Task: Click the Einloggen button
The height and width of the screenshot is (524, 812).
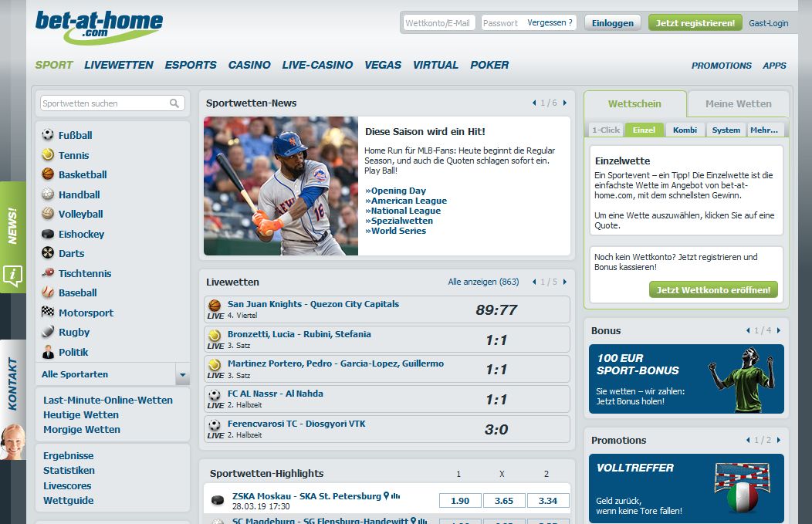Action: tap(613, 23)
